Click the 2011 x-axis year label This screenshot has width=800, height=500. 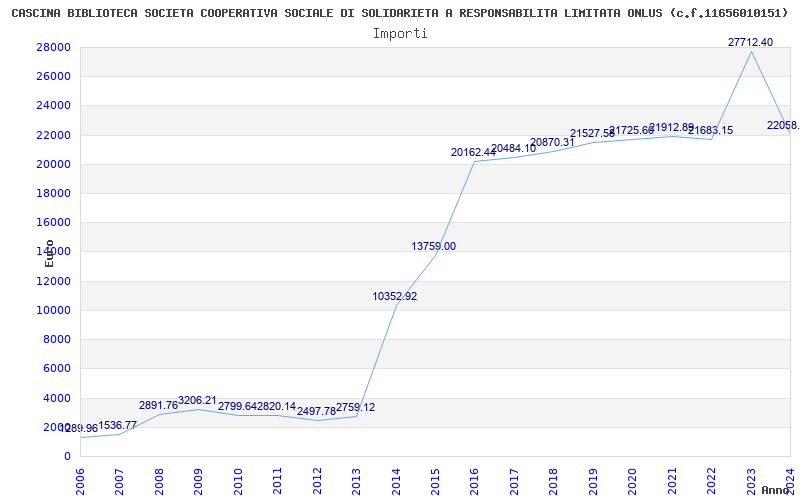(x=278, y=482)
